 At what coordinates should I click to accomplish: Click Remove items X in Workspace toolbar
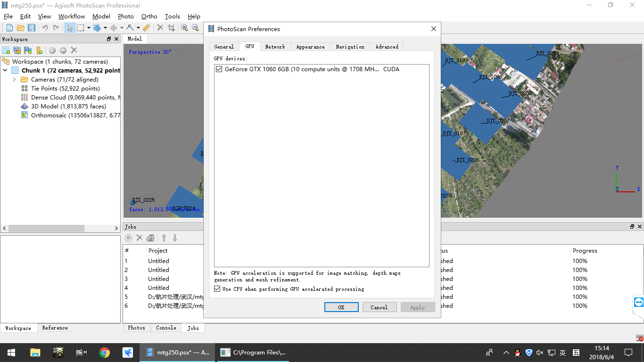pyautogui.click(x=74, y=50)
